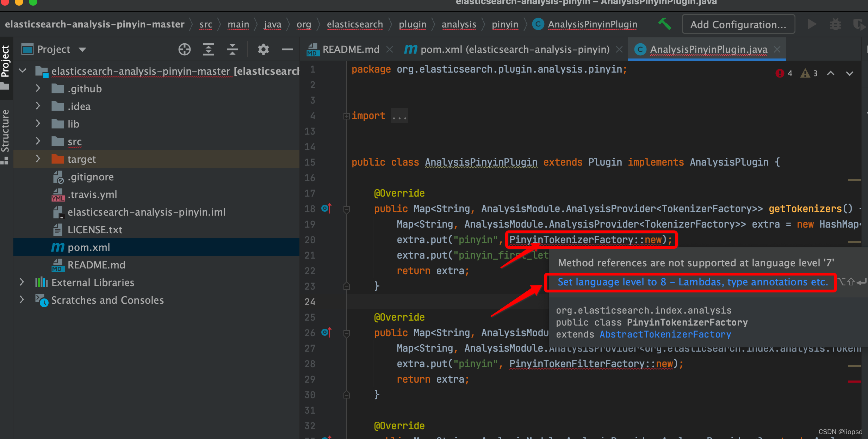Screen dimensions: 868x439
Task: Click the class icon in the breadcrumb bar
Action: pos(538,24)
